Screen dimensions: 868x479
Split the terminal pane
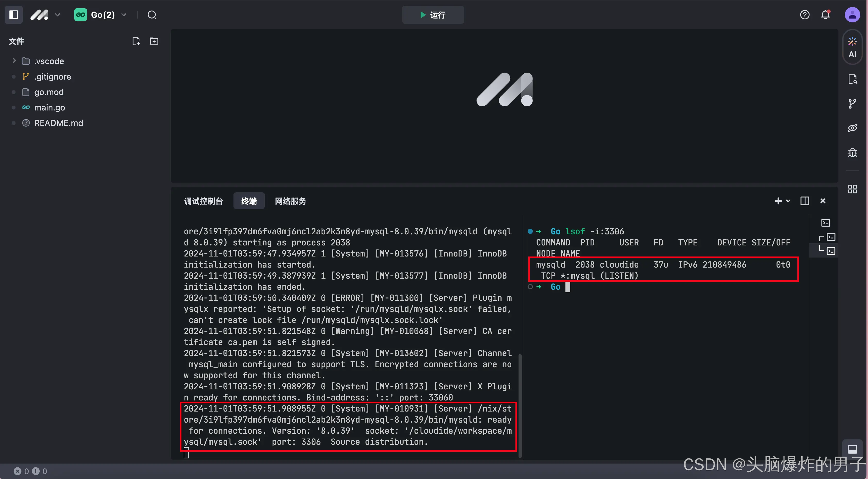(805, 201)
